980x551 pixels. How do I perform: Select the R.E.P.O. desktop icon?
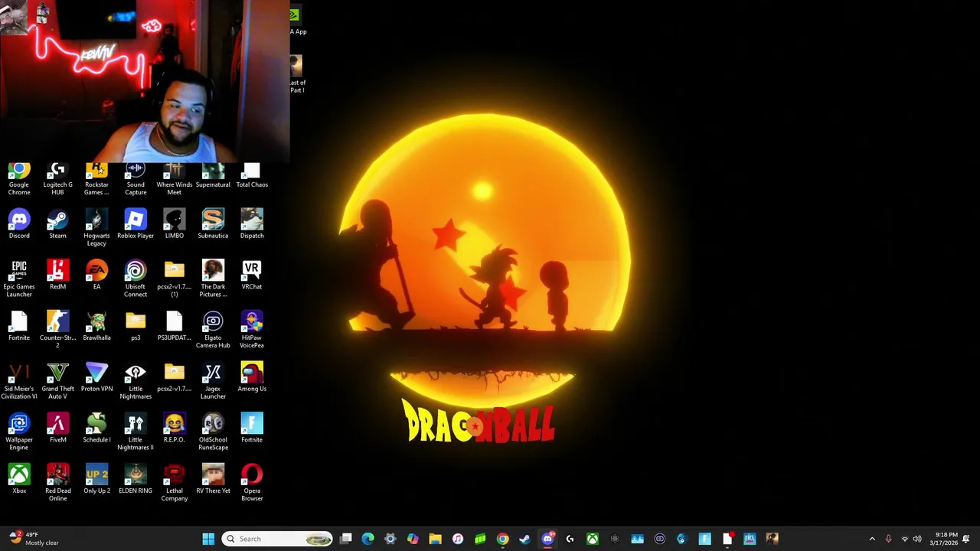coord(175,429)
